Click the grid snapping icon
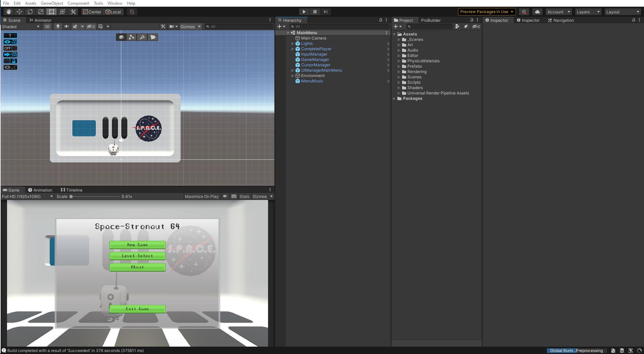Image resolution: width=644 pixels, height=354 pixels. click(x=132, y=12)
